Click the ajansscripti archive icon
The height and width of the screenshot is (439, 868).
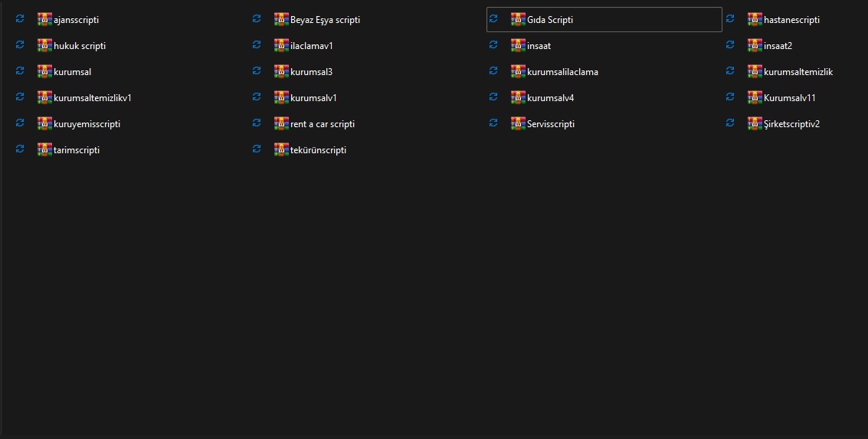pos(44,19)
